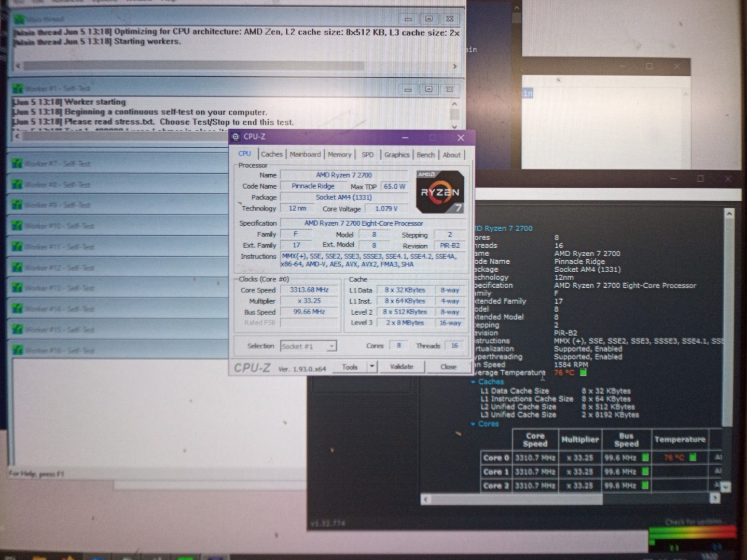Image resolution: width=747 pixels, height=560 pixels.
Task: Click the Temperature column header in Cores table
Action: (680, 440)
